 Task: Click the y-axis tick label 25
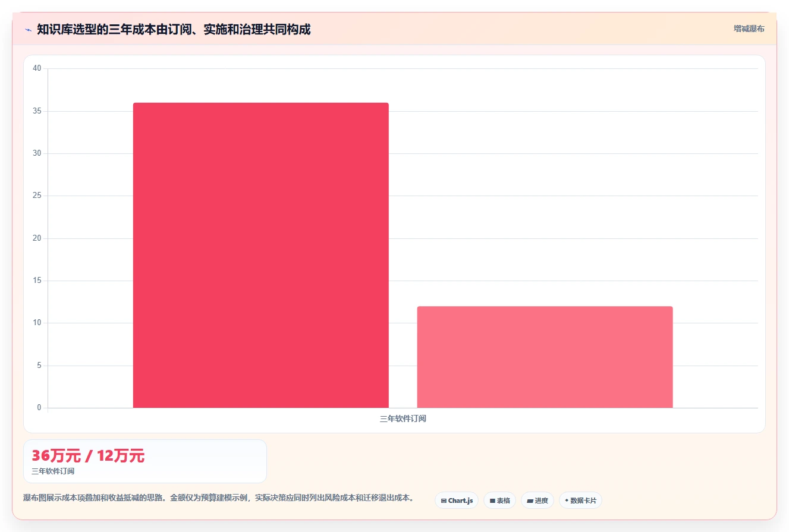point(37,196)
